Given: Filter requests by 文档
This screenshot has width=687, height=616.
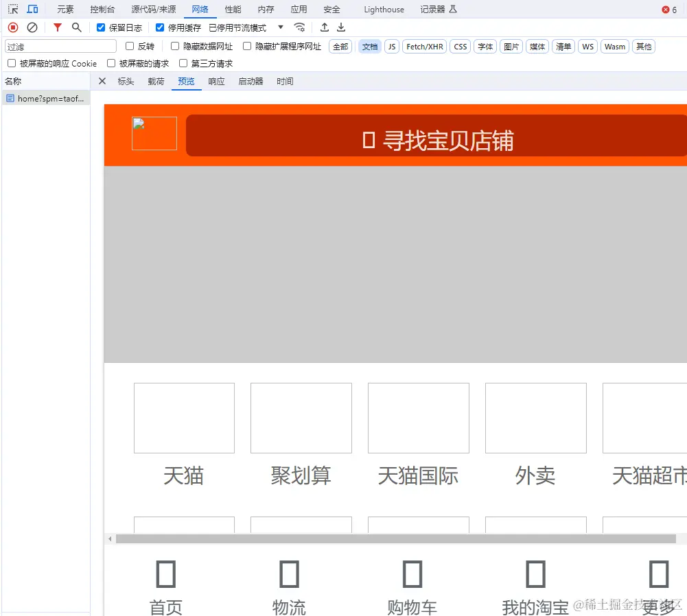Looking at the screenshot, I should tap(370, 47).
